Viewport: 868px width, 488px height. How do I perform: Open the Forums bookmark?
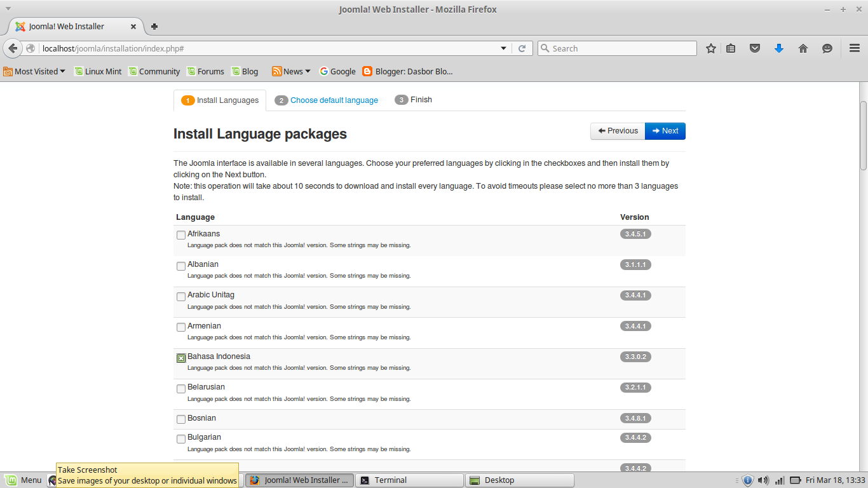tap(205, 71)
